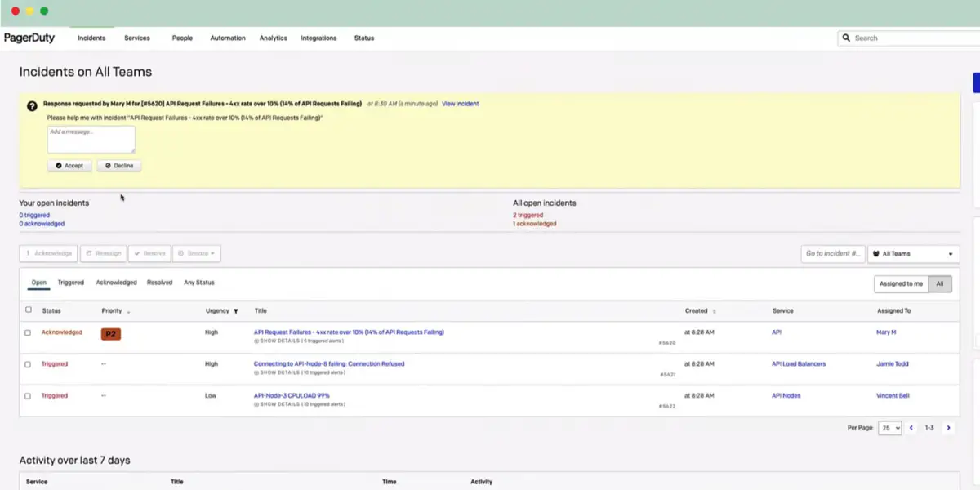980x490 pixels.
Task: Open the All Teams dropdown
Action: click(x=913, y=254)
